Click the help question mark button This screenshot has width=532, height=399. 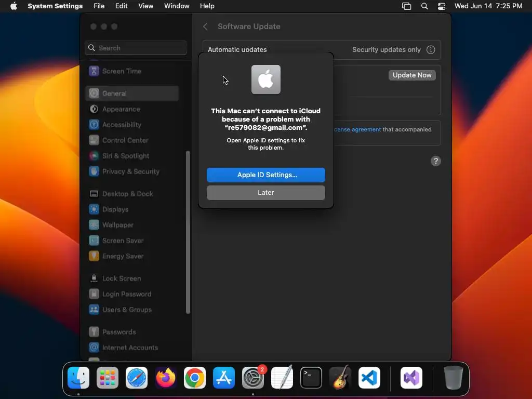(x=436, y=161)
